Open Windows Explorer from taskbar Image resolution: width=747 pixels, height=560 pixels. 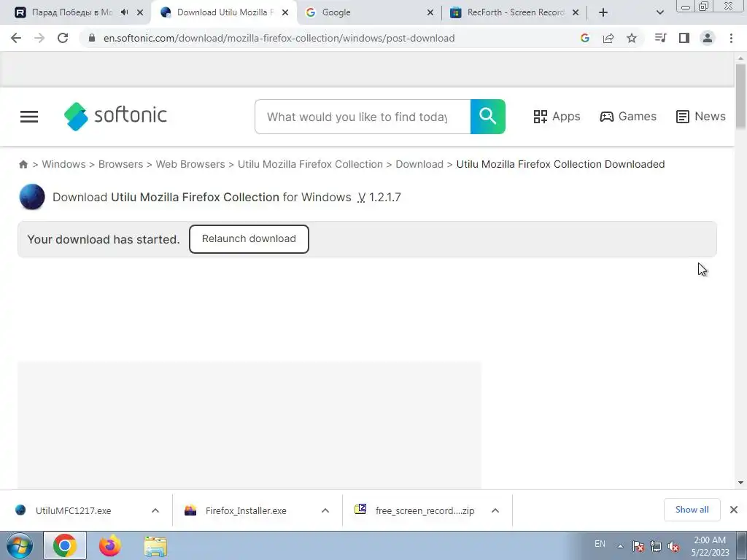click(x=156, y=545)
